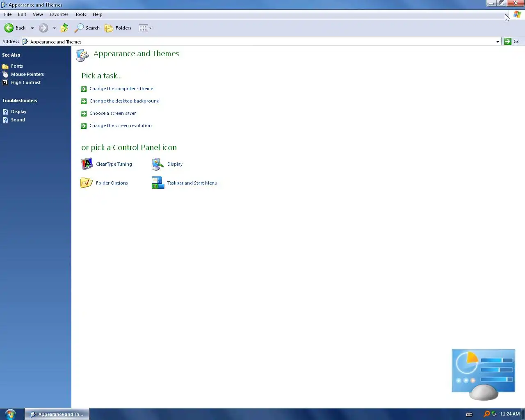This screenshot has height=420, width=525.
Task: Open the Search toolbar button
Action: pyautogui.click(x=87, y=28)
